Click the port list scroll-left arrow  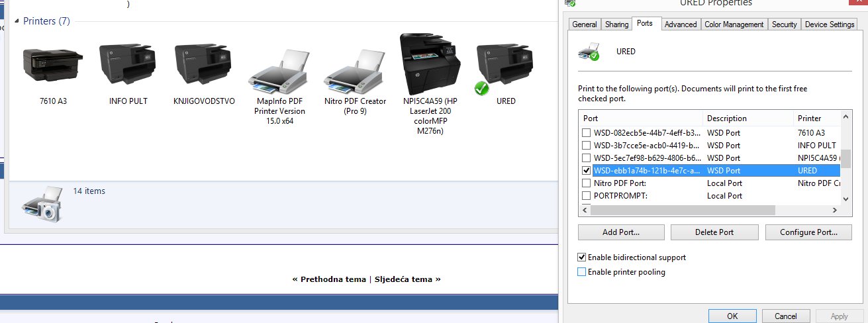point(584,210)
